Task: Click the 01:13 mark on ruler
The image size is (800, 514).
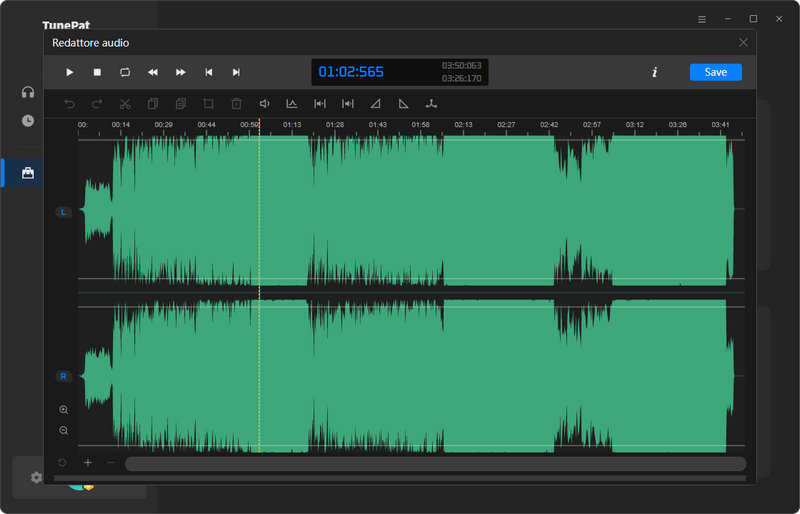Action: (292, 125)
